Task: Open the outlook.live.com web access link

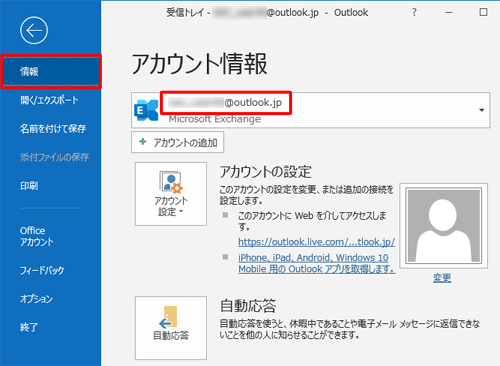Action: point(317,242)
